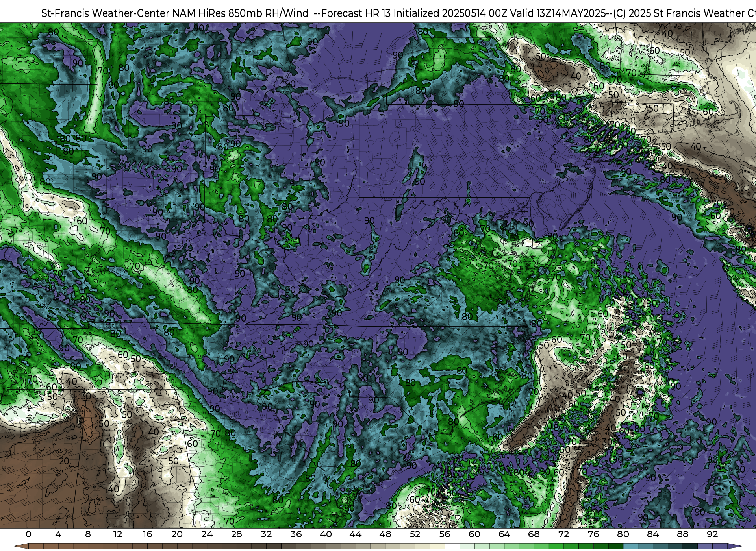Screen dimensions: 756x551
Task: Pick the purple arrow end of the colorbar
Action: click(734, 546)
